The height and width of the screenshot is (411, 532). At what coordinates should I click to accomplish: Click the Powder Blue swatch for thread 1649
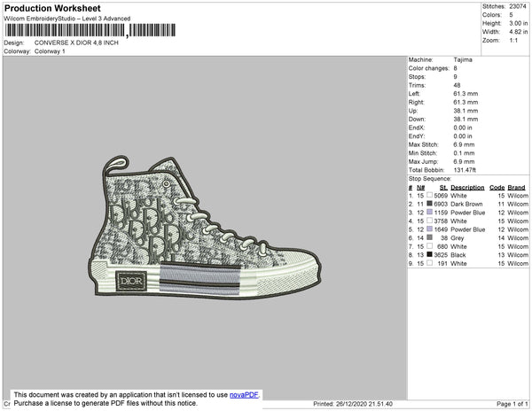[429, 229]
